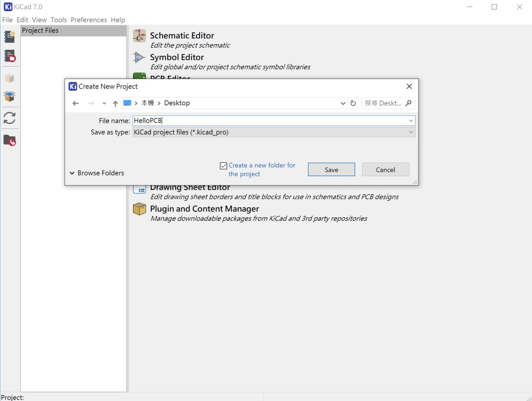
Task: Click the Open Project notebook-with-folder icon
Action: (x=10, y=56)
